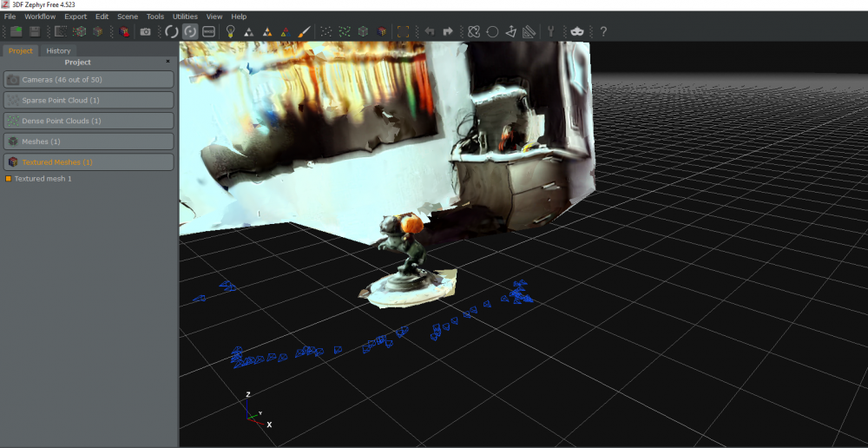Select the orbit navigation icon
868x448 pixels.
(172, 31)
